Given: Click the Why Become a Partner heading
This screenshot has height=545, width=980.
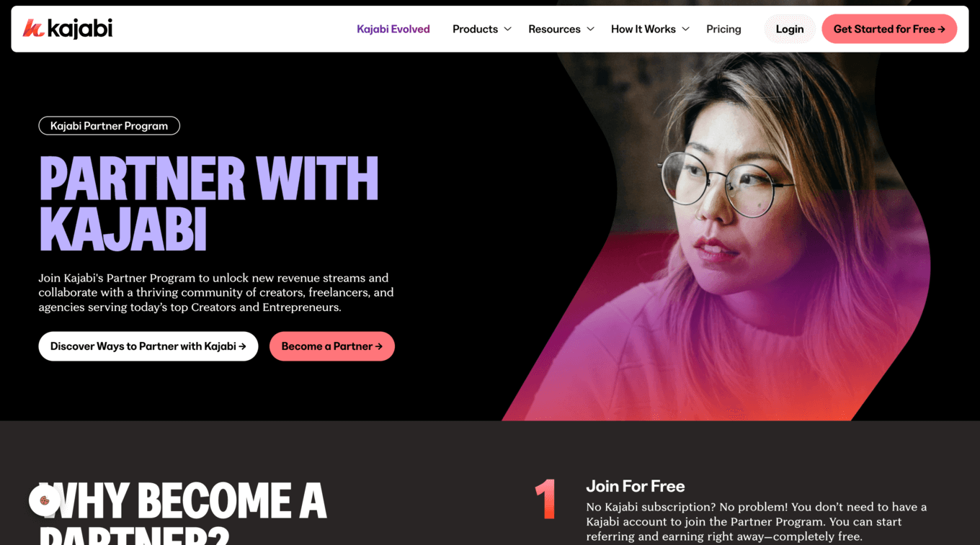Looking at the screenshot, I should pos(183,513).
